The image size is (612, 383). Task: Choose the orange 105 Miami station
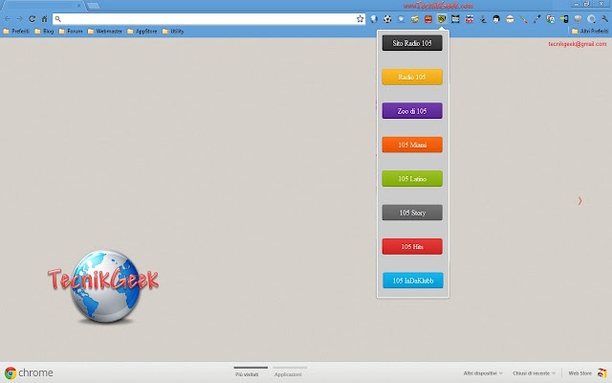(412, 145)
